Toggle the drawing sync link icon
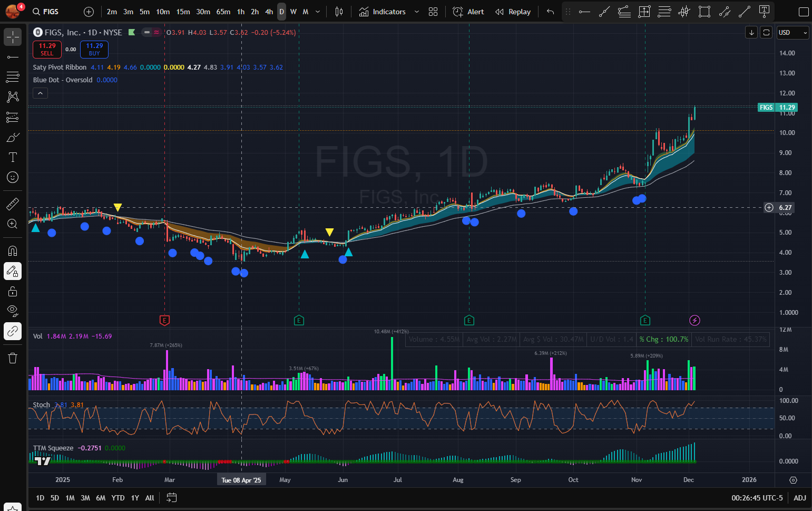 point(13,331)
